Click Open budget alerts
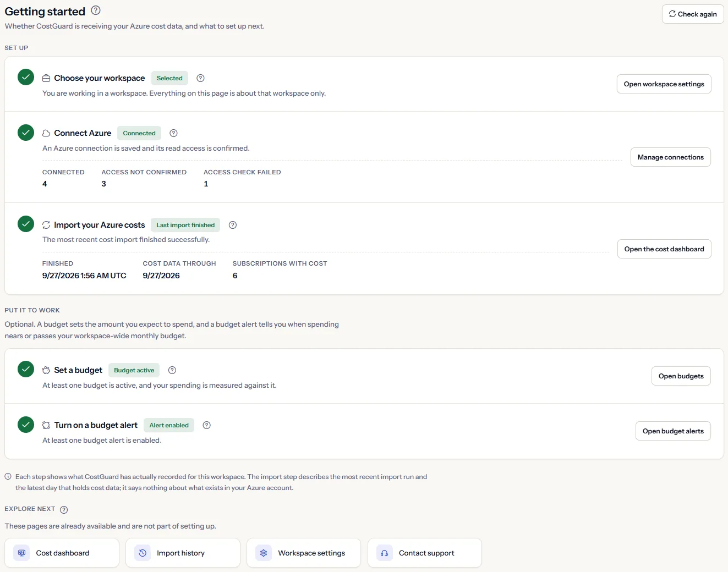 673,431
